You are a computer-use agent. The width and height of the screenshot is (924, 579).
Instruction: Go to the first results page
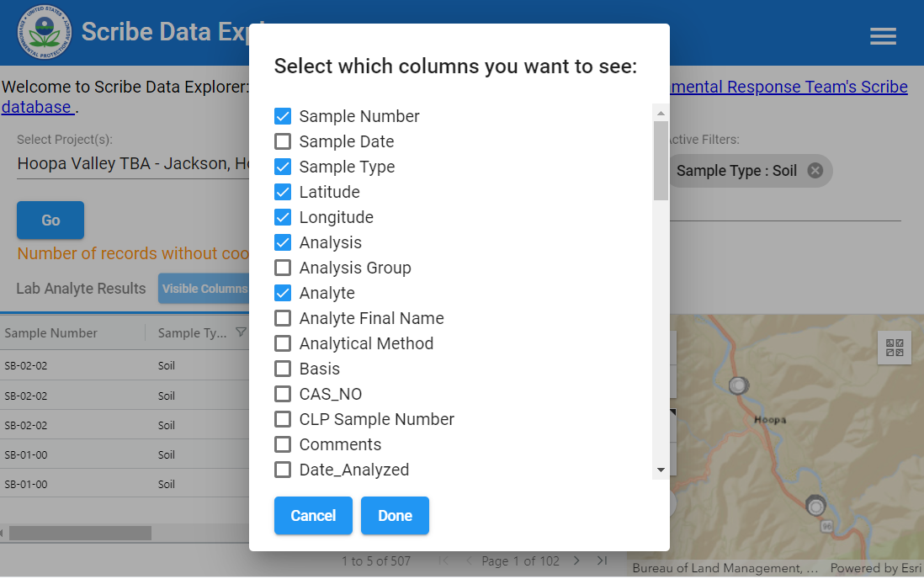coord(443,560)
